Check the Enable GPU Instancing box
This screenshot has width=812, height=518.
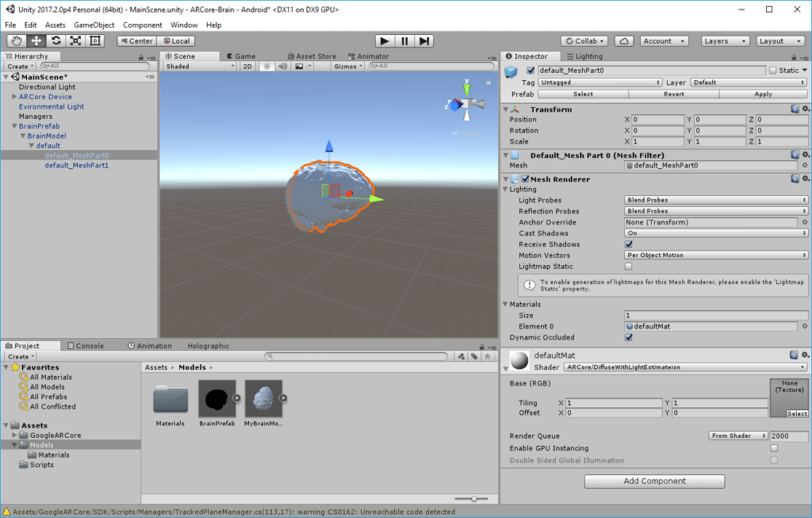[774, 448]
